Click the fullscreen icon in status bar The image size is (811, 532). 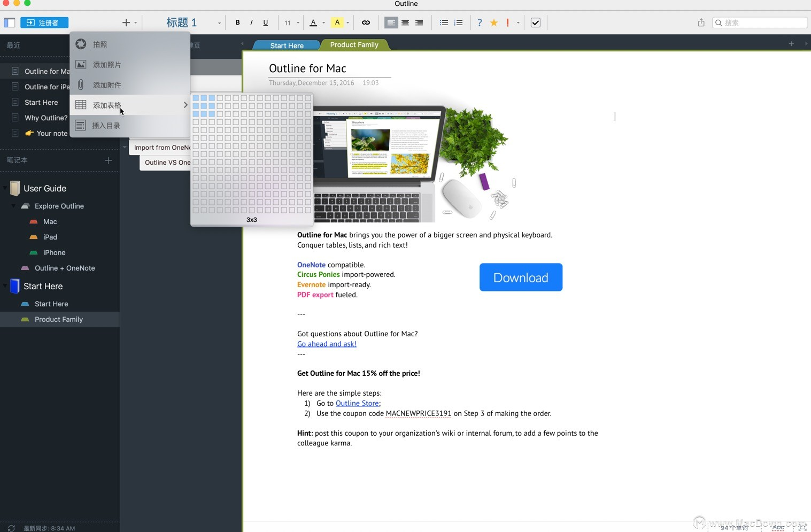(x=802, y=527)
